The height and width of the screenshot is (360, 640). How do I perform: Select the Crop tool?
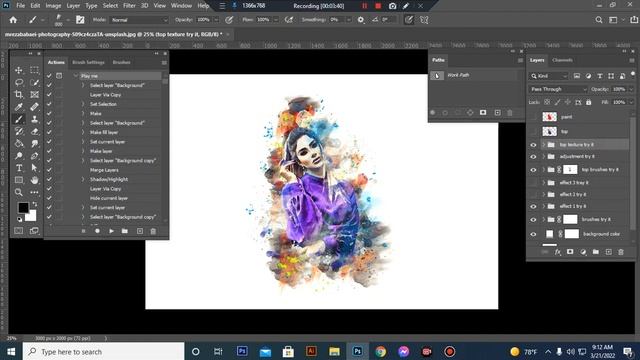tap(19, 94)
